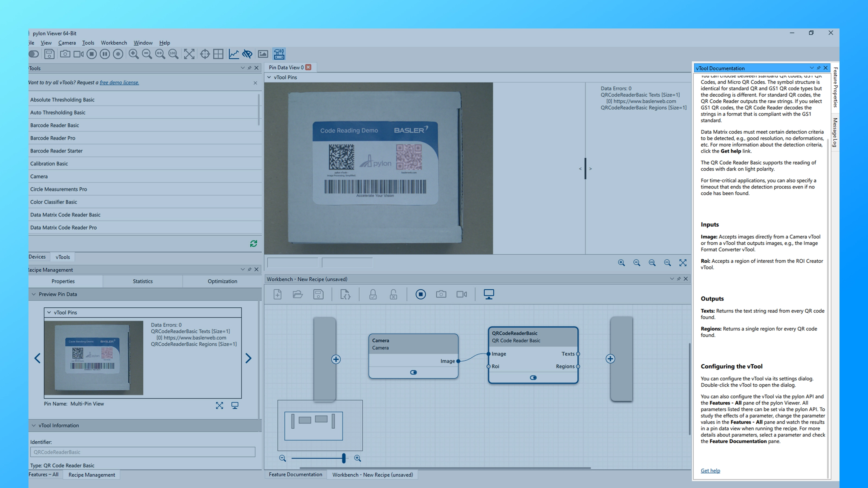Image resolution: width=868 pixels, height=488 pixels.
Task: Click zoom-to-width magnifier in Pin Data View
Action: click(668, 263)
